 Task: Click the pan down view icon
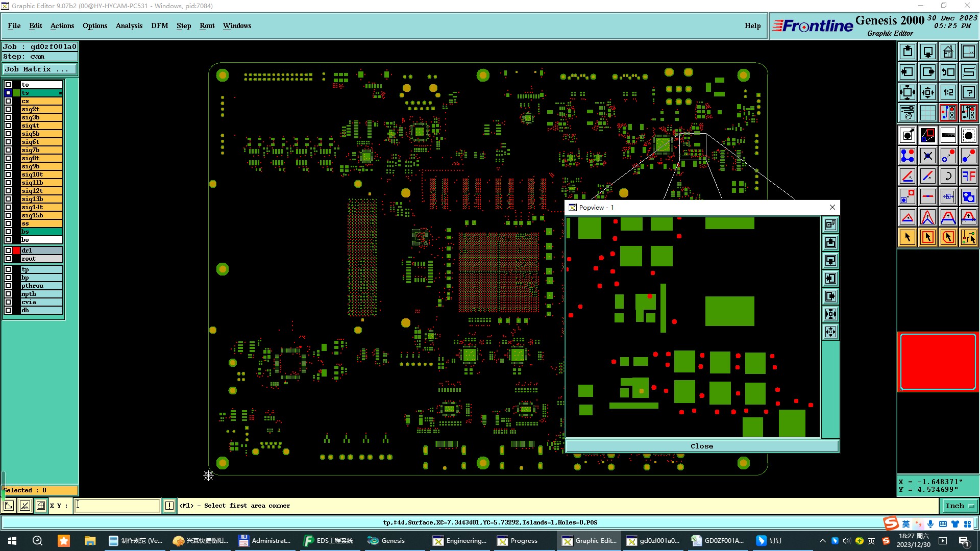[928, 52]
